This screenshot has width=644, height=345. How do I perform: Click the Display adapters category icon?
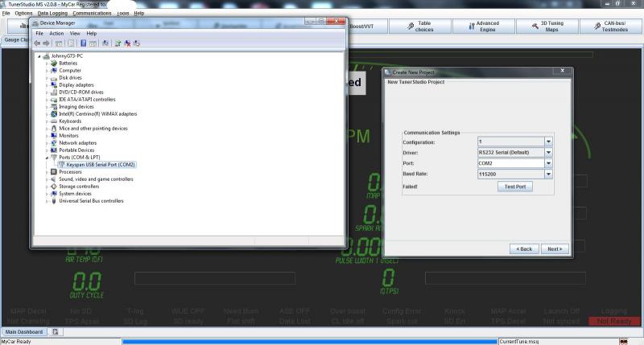pyautogui.click(x=54, y=85)
